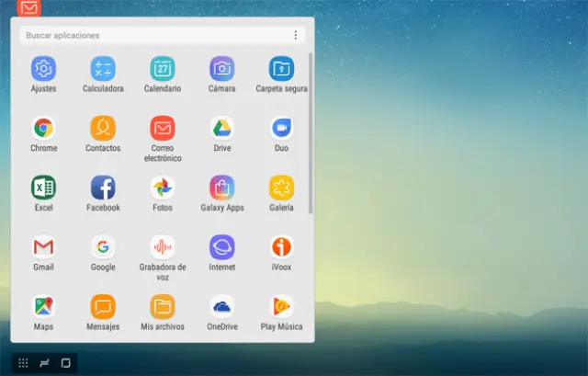Screen dimensions: 588x376
Task: Open the three-dot options menu
Action: pos(295,35)
